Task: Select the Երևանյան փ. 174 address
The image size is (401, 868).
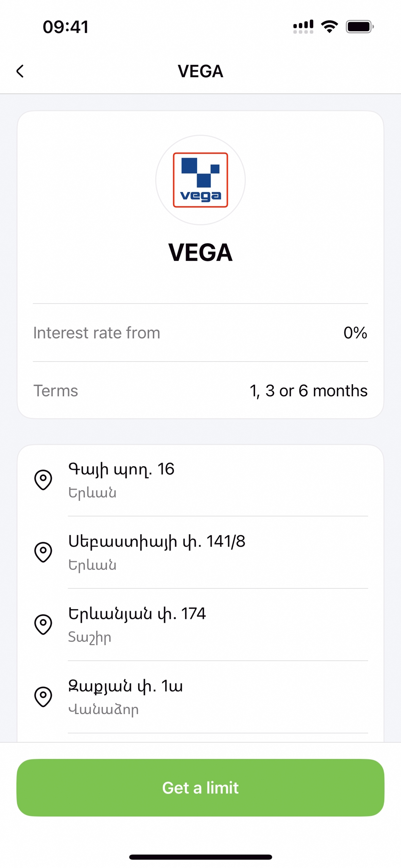Action: point(137,614)
